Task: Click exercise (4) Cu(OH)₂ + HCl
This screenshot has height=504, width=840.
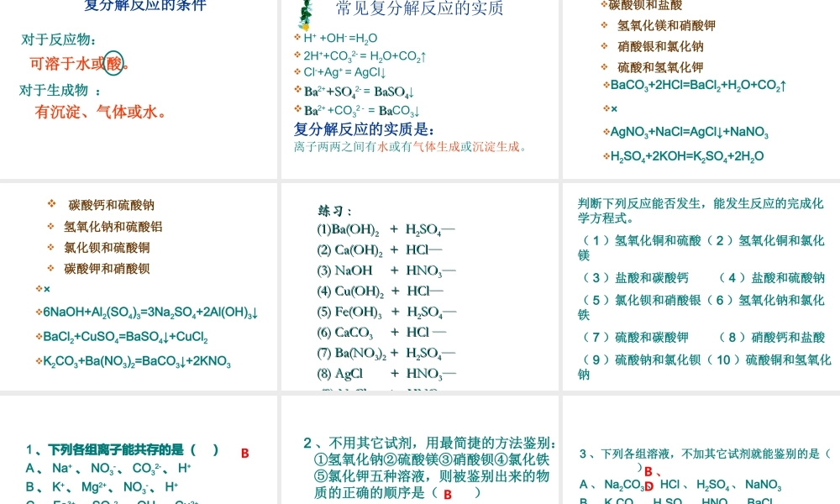Action: tap(381, 291)
